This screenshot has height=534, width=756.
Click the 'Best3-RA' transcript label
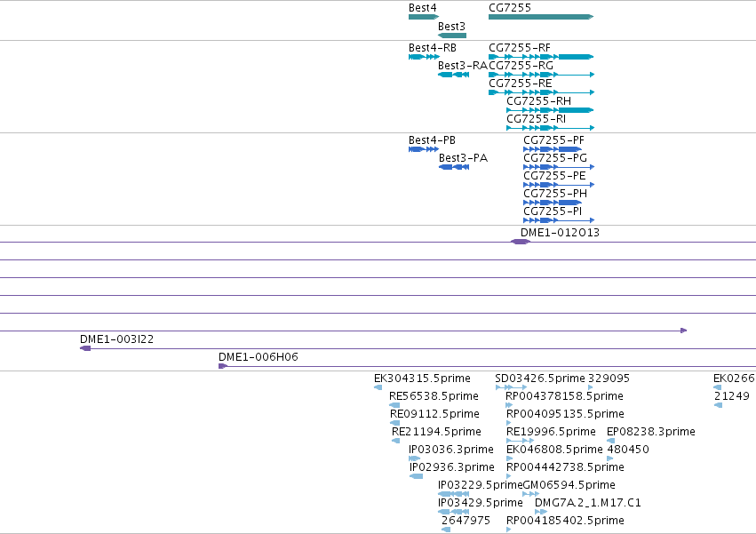click(462, 66)
